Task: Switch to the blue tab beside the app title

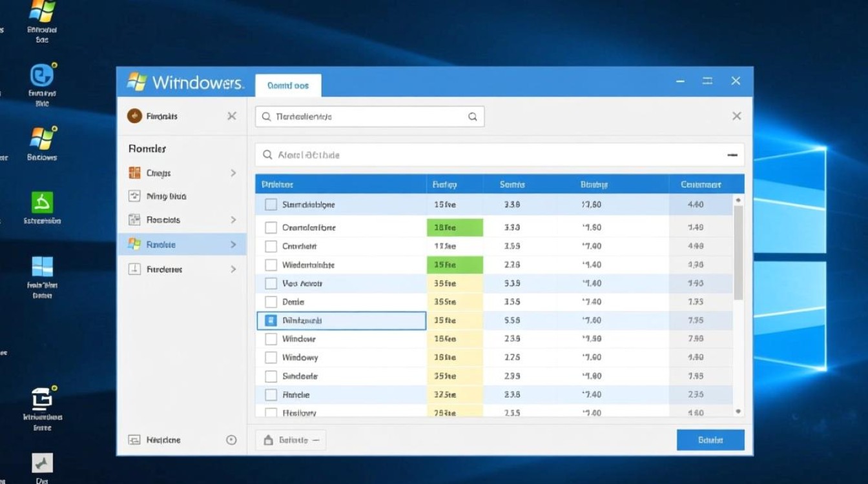Action: coord(288,85)
